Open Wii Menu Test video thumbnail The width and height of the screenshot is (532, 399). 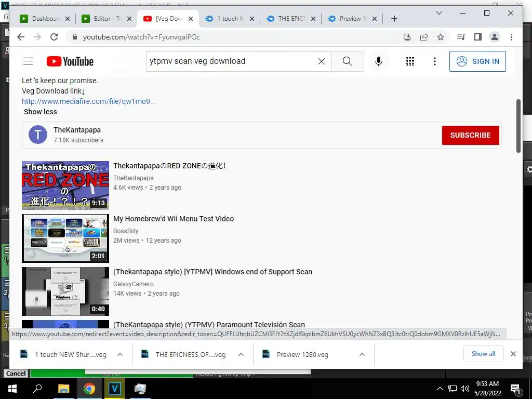[x=65, y=238]
